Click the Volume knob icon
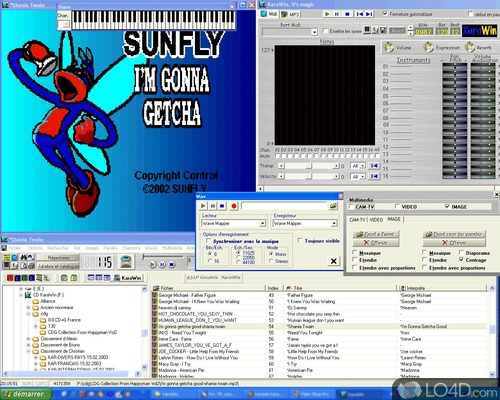This screenshot has width=500, height=400. pyautogui.click(x=389, y=47)
